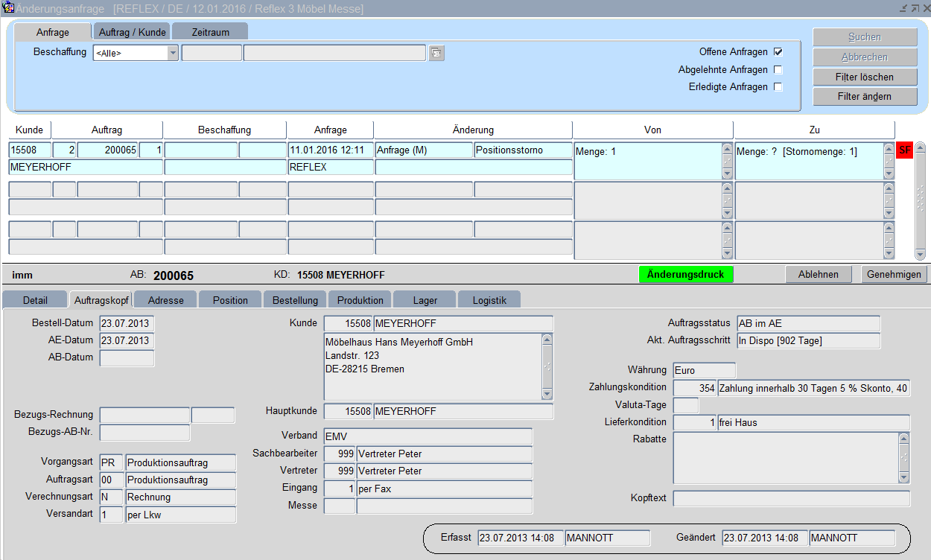Uncheck the Offene Anfragen checkbox
The height and width of the screenshot is (560, 931).
point(778,52)
